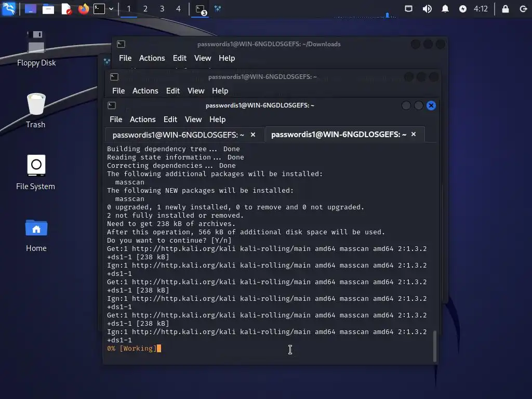Viewport: 532px width, 399px height.
Task: Open the notifications bell icon
Action: point(445,9)
